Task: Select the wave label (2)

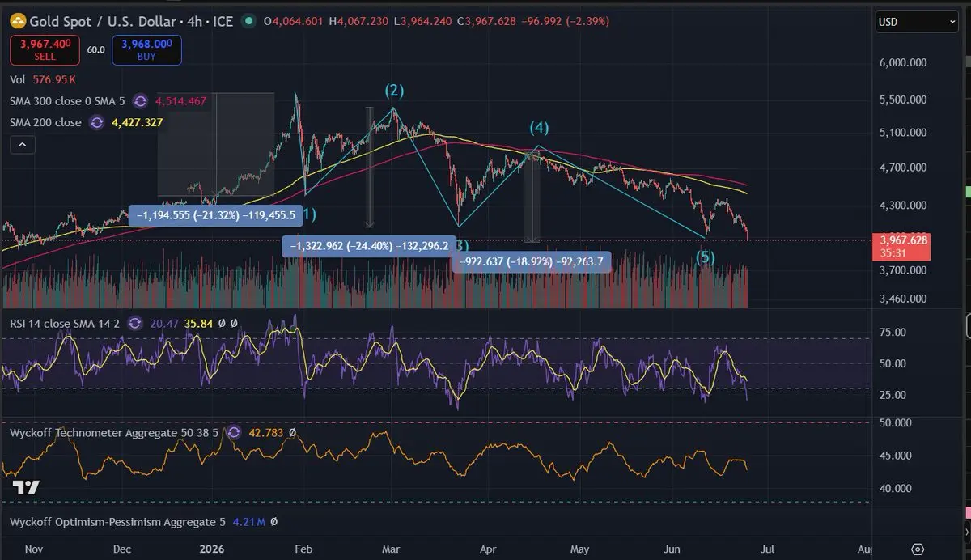Action: pyautogui.click(x=394, y=90)
